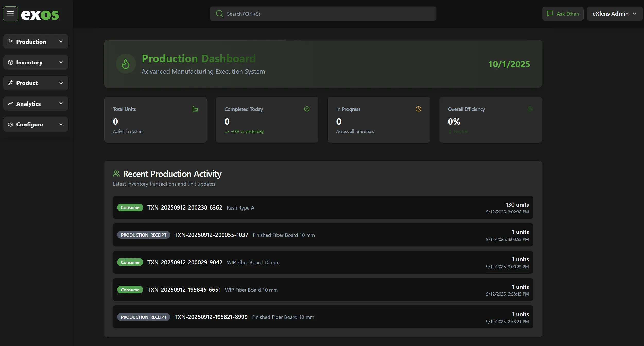Click the flame icon beside Production Dashboard title
This screenshot has height=346, width=644.
[x=125, y=64]
